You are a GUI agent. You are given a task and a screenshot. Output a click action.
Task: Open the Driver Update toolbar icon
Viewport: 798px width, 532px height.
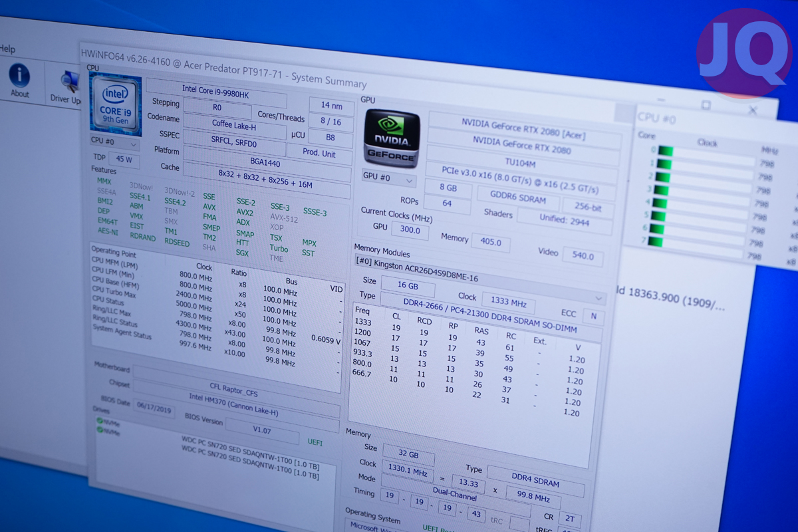[67, 87]
